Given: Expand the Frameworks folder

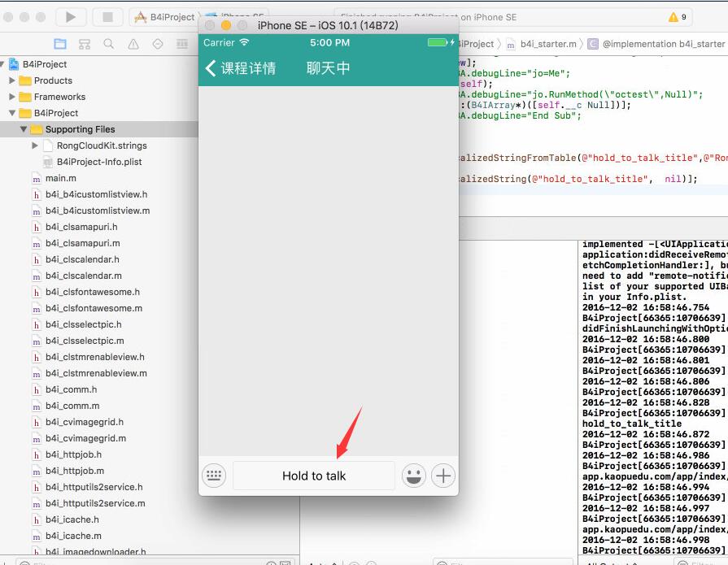Looking at the screenshot, I should click(x=12, y=97).
